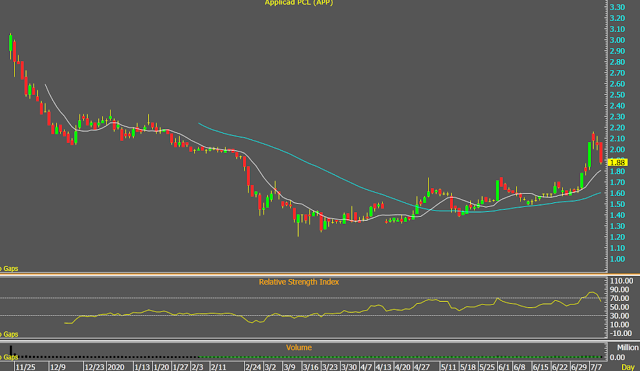Viewport: 640px width, 371px height.
Task: Select the 5/11 date label
Action: pos(448,367)
